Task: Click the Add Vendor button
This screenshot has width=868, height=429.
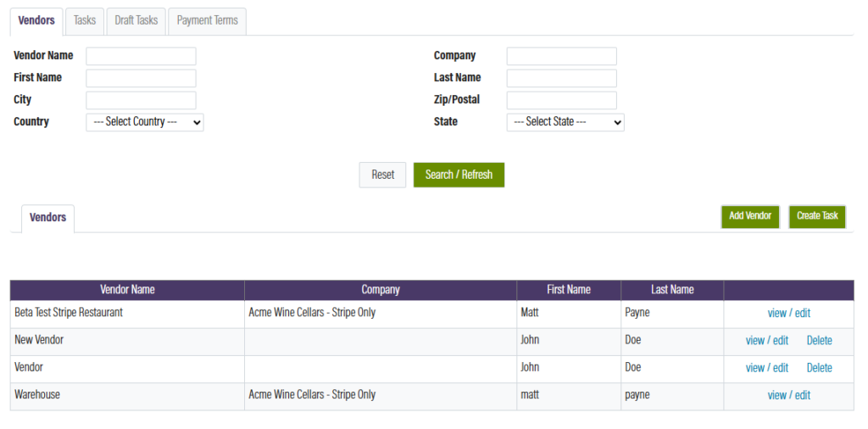Action: [x=750, y=216]
